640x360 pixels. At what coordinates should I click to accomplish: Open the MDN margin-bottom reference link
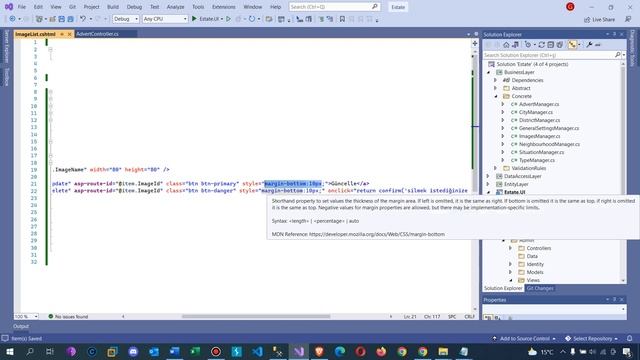[x=377, y=234]
